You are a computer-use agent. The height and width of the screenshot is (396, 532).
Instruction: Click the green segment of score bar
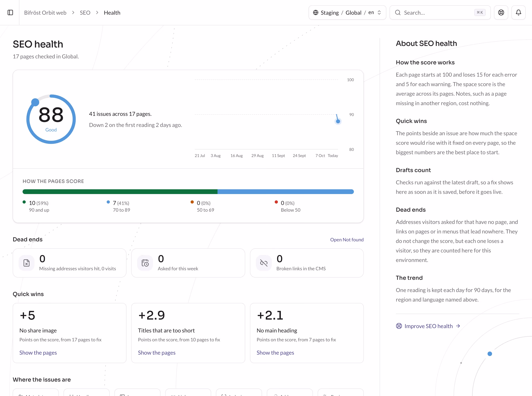tap(120, 191)
